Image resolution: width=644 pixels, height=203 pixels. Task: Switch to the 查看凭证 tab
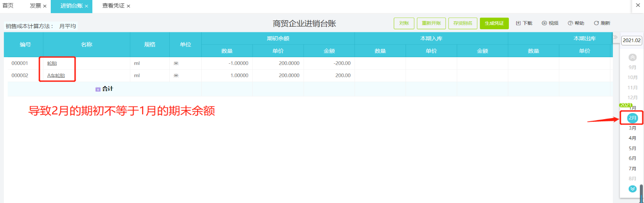pos(114,6)
